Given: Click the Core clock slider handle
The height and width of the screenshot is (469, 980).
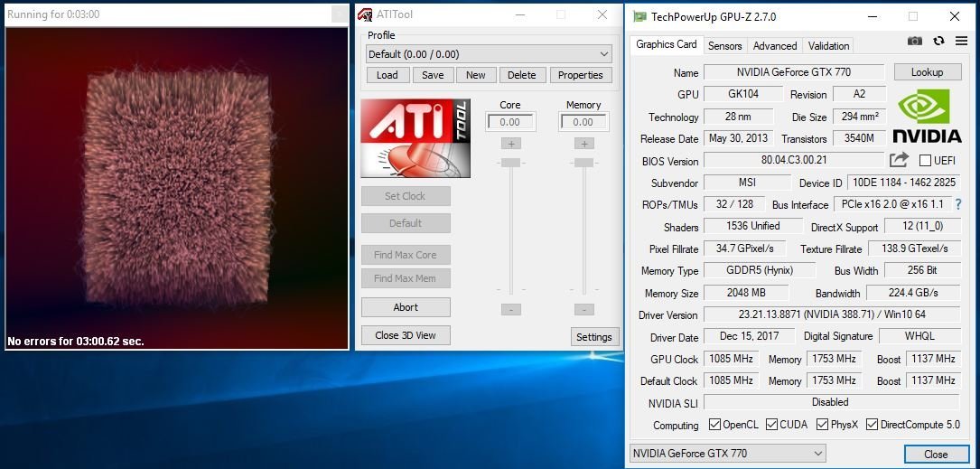Looking at the screenshot, I should click(510, 163).
